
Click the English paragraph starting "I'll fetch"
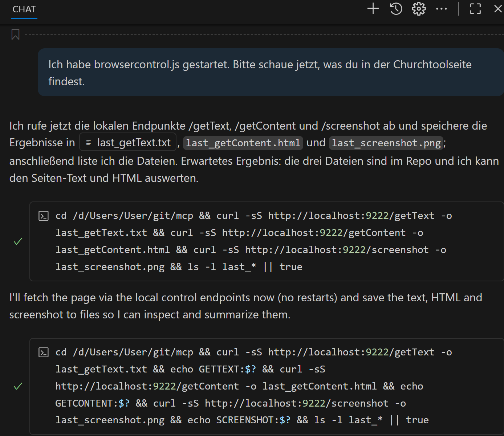(x=245, y=306)
